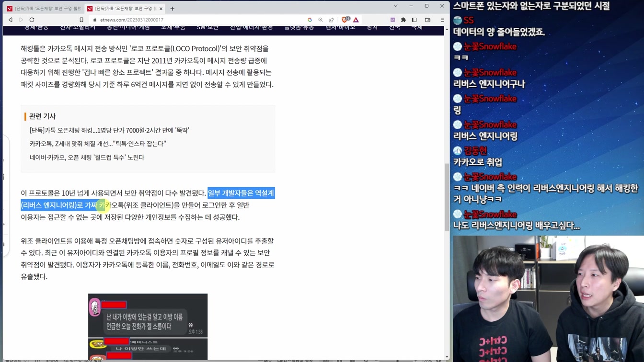Click the page scrollbar up arrow
The width and height of the screenshot is (644, 362).
(447, 29)
